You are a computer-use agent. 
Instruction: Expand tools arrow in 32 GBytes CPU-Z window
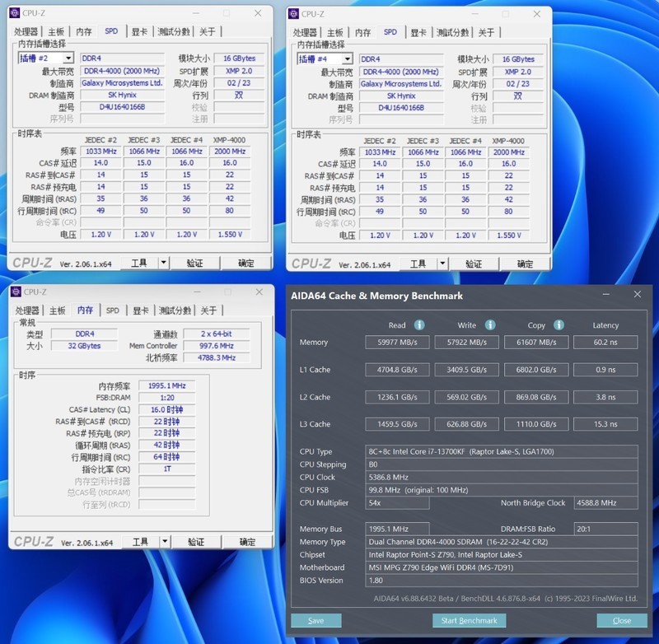[x=164, y=542]
